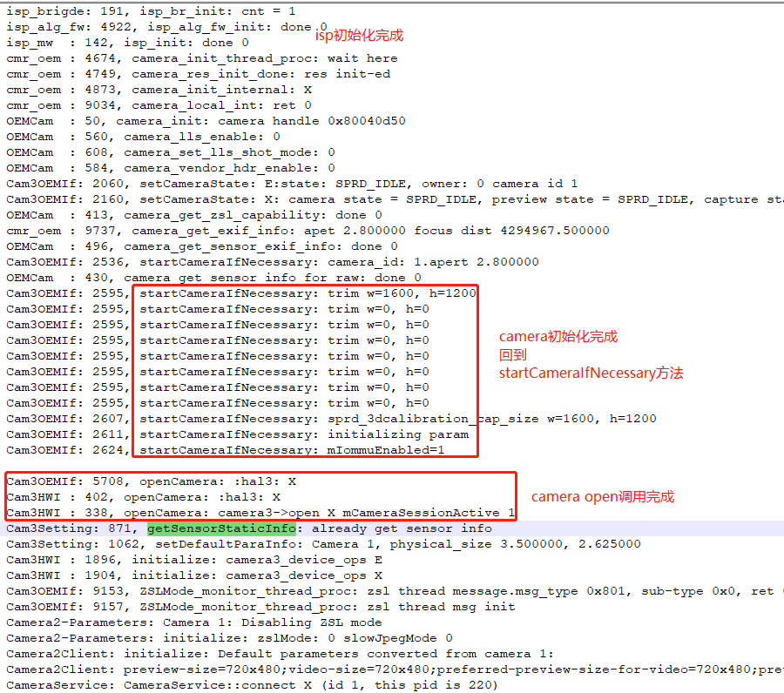The width and height of the screenshot is (784, 693).
Task: Select the 'camera3->open X mCameraSessionActive 1' line
Action: (x=260, y=513)
